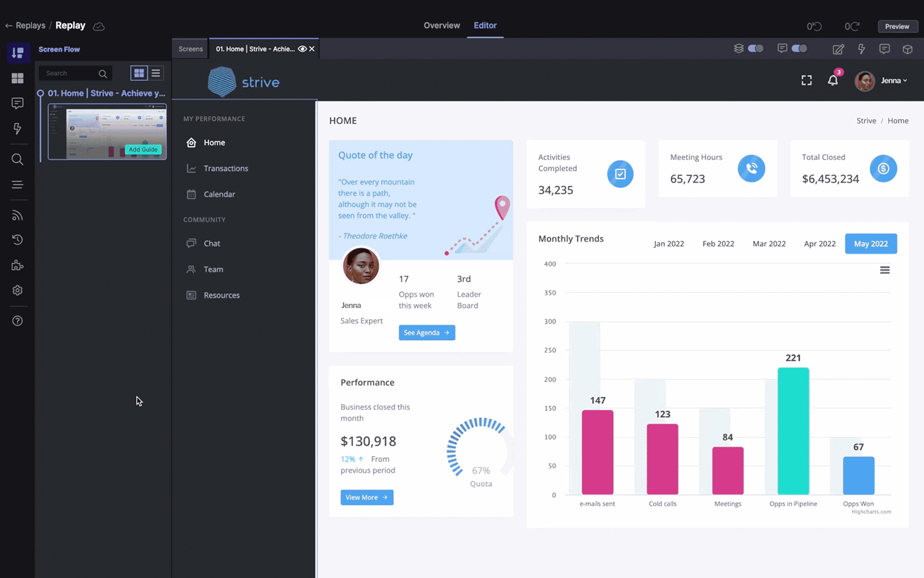This screenshot has height=578, width=924.
Task: Open the help question mark icon
Action: point(17,321)
